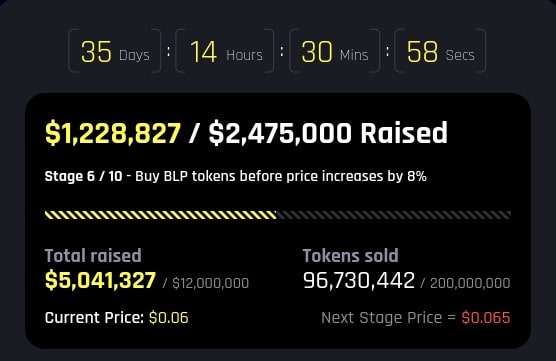Screen dimensions: 556x361
Task: Click the Total raised heading
Action: tap(93, 256)
